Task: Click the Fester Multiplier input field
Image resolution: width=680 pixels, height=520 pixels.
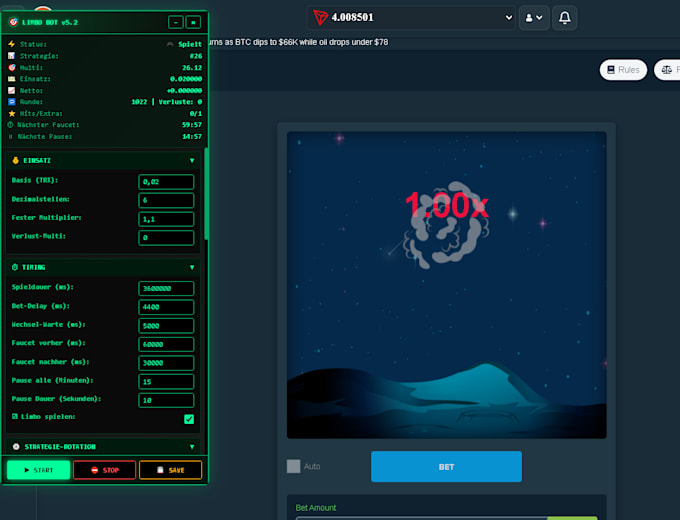Action: pyautogui.click(x=166, y=219)
